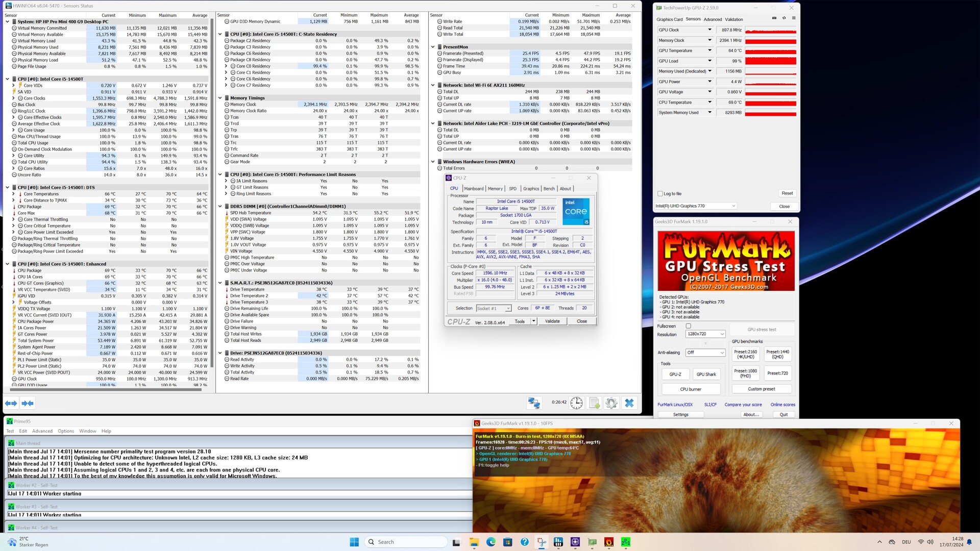
Task: Open the FurMark Resolution 1280x720 dropdown
Action: point(705,334)
